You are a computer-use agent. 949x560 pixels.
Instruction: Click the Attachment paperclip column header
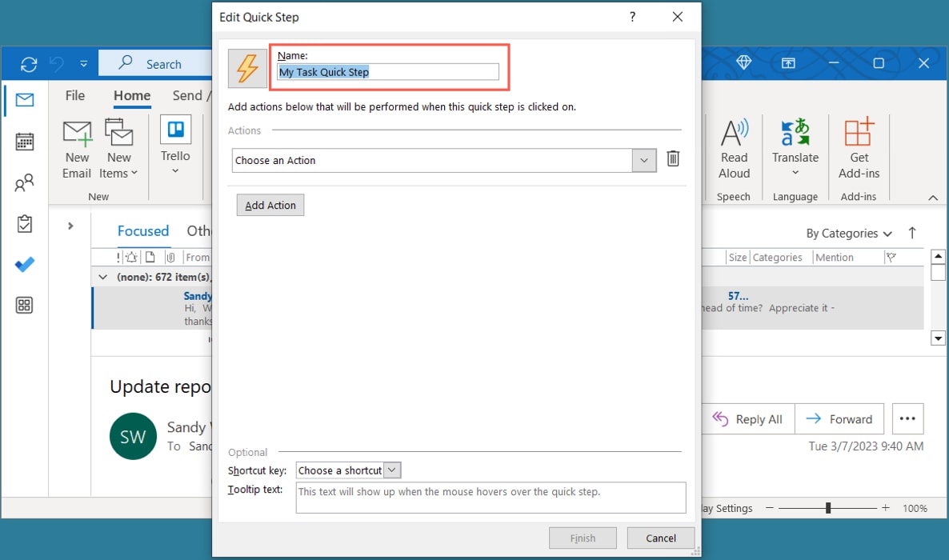pos(170,258)
